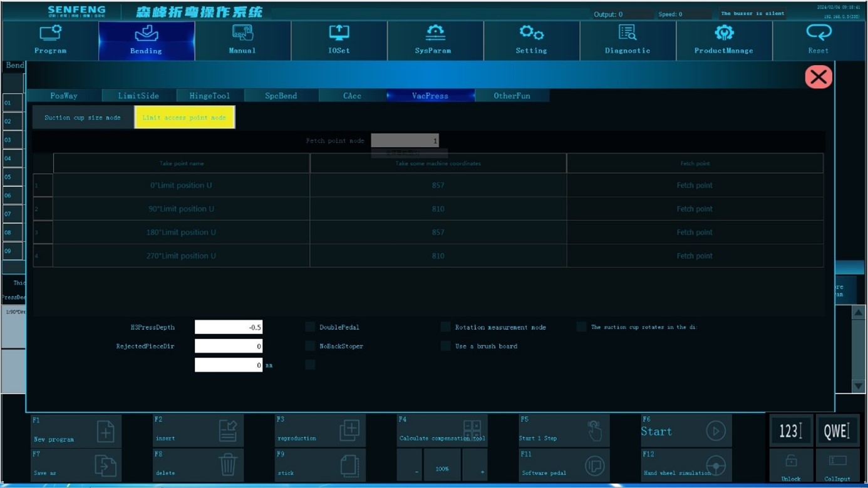
Task: Click the Reset icon
Action: click(x=819, y=32)
